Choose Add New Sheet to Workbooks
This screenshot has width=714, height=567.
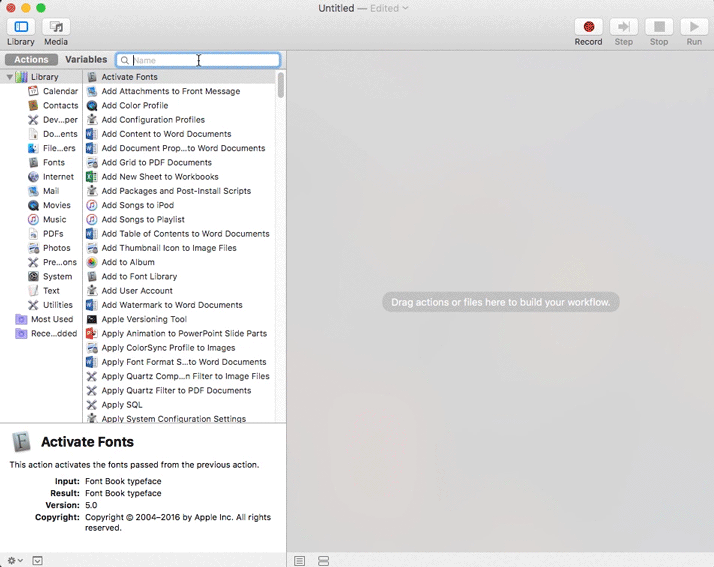[x=180, y=177]
